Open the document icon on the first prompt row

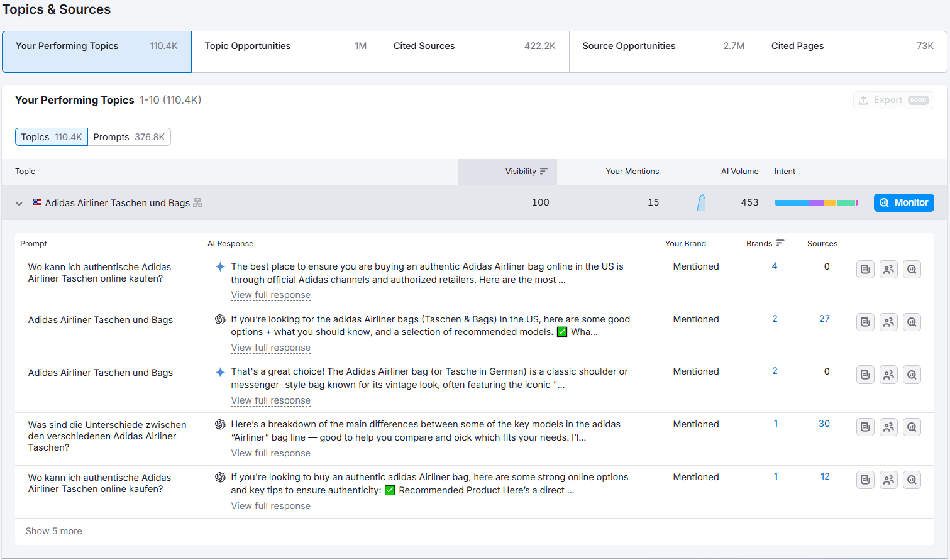tap(865, 269)
